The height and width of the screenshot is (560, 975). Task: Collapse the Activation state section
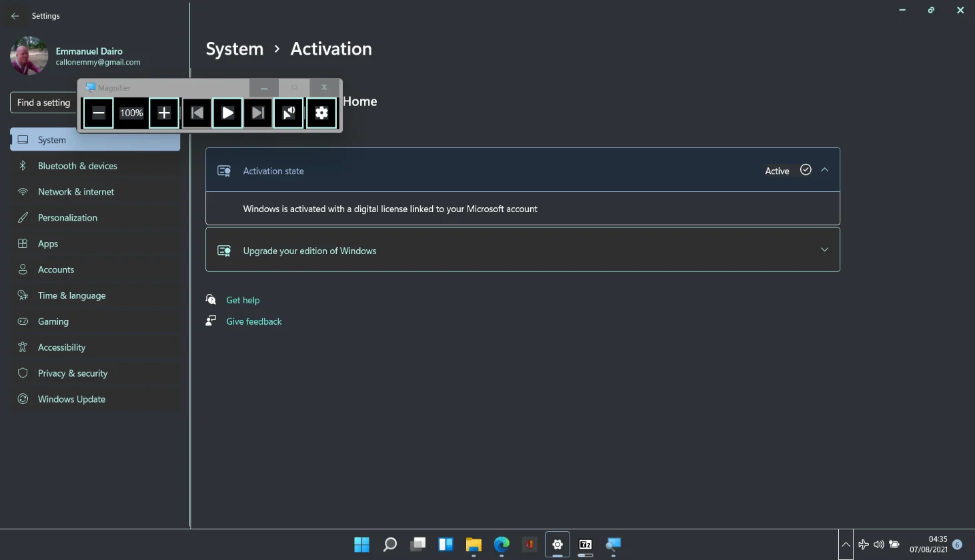(824, 170)
